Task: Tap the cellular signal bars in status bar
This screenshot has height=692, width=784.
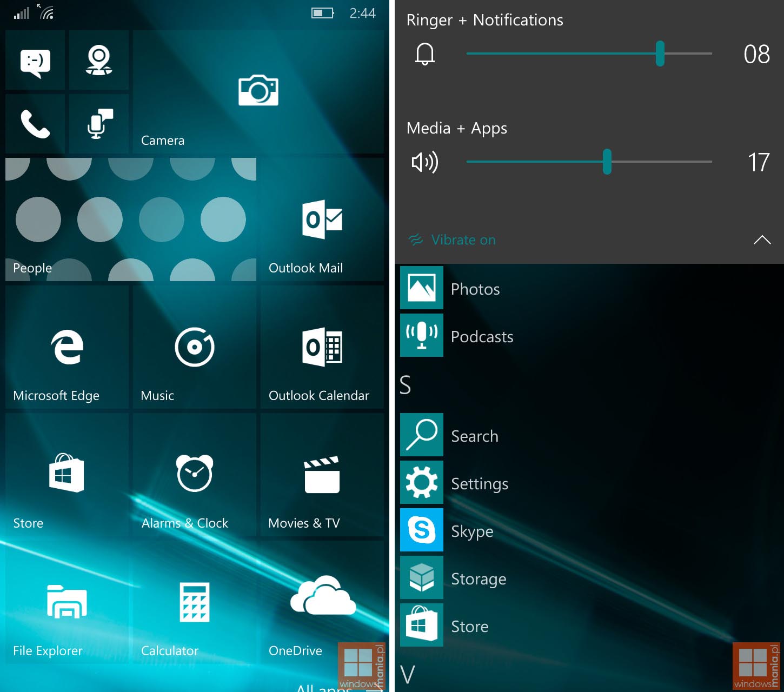Action: [22, 13]
